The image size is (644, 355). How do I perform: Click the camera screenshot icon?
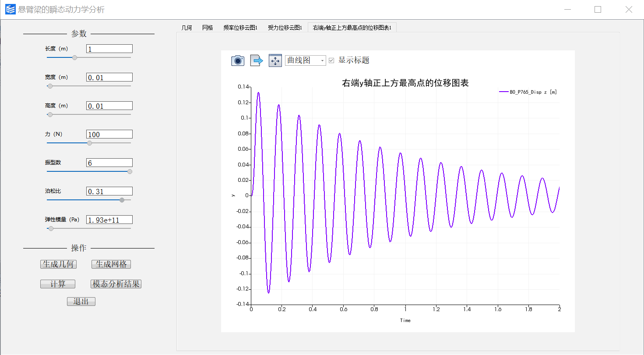[x=238, y=60]
